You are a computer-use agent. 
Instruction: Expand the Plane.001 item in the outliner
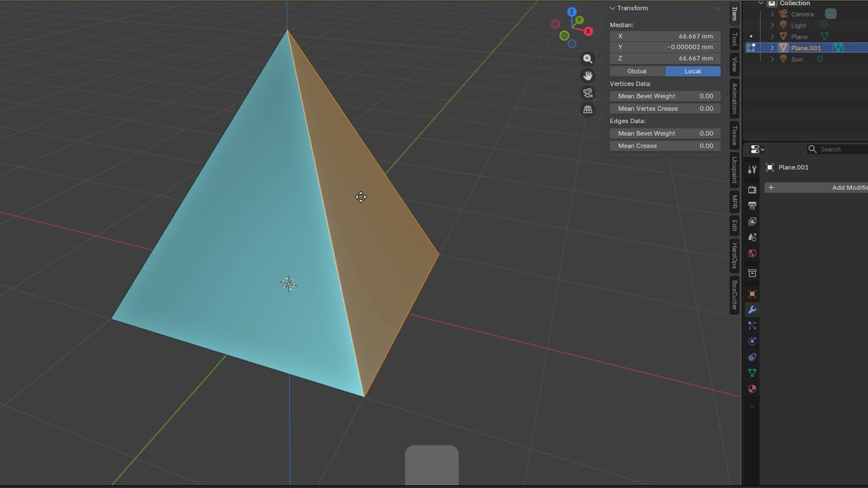pyautogui.click(x=772, y=47)
